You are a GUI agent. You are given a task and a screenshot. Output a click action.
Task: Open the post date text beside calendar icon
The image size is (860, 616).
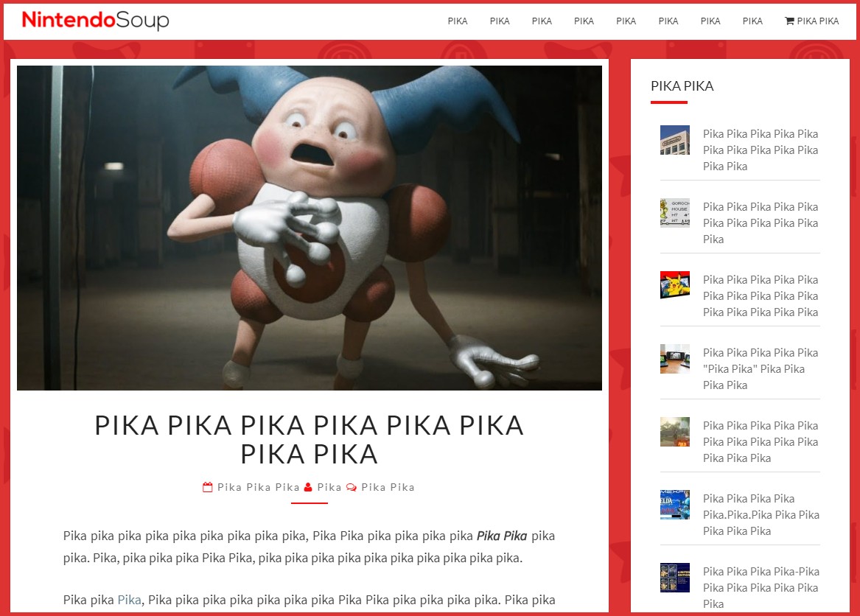click(259, 487)
